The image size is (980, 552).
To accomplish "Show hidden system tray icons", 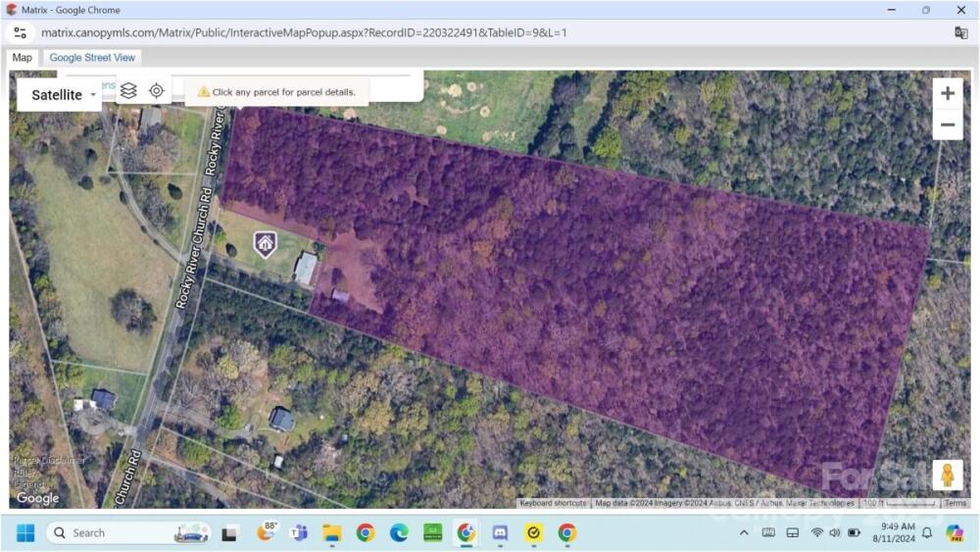I will 743,533.
